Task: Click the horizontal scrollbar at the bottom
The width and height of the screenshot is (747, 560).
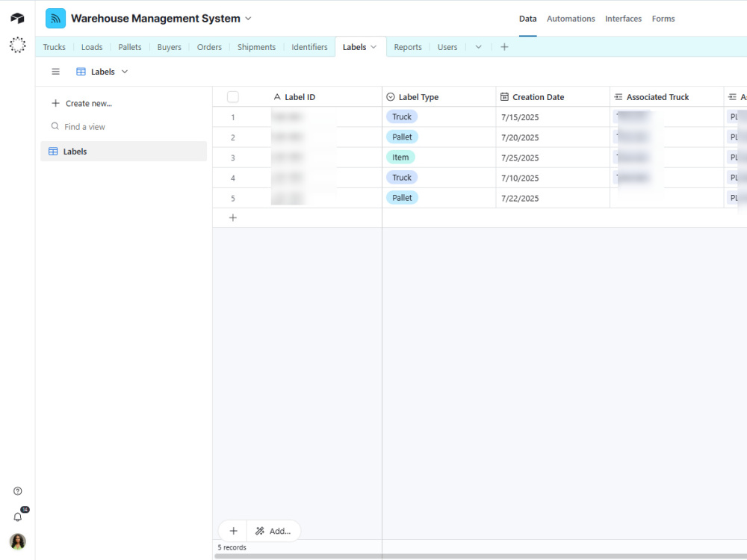Action: pos(479,556)
